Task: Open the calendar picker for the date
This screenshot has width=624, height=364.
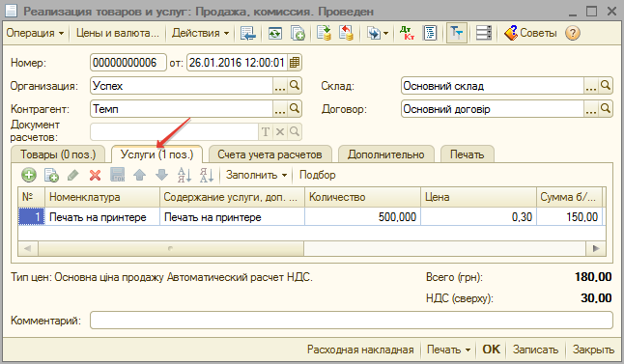Action: [x=295, y=63]
